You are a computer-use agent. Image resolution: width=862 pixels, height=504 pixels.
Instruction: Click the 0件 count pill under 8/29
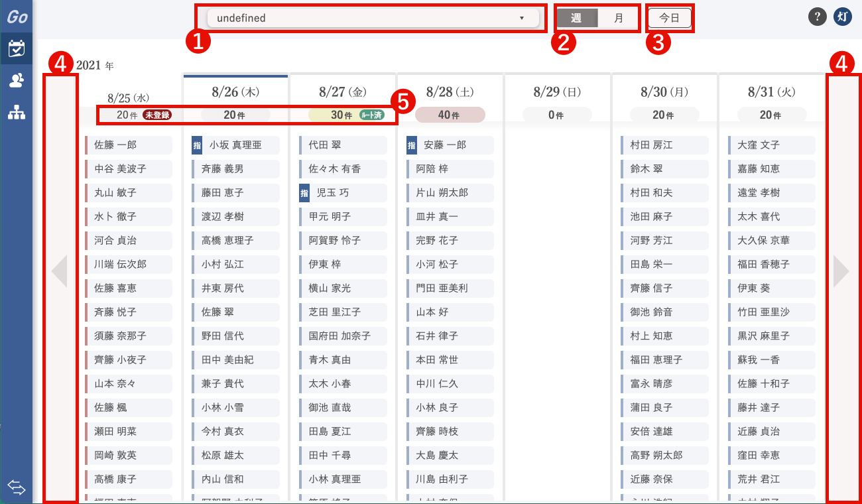click(558, 115)
